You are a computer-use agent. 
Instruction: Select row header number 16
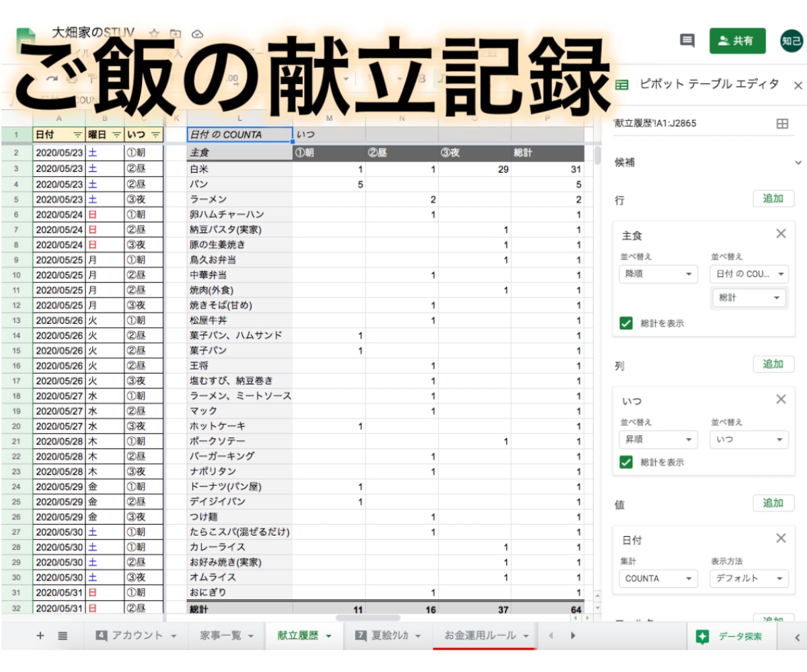pos(16,366)
